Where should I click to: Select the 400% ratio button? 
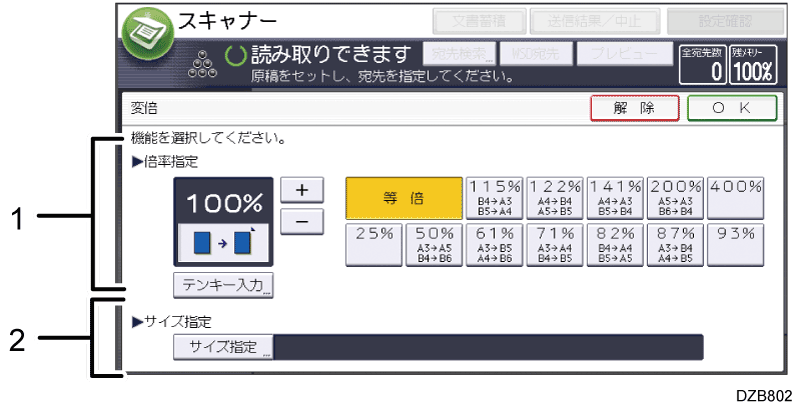(x=735, y=198)
